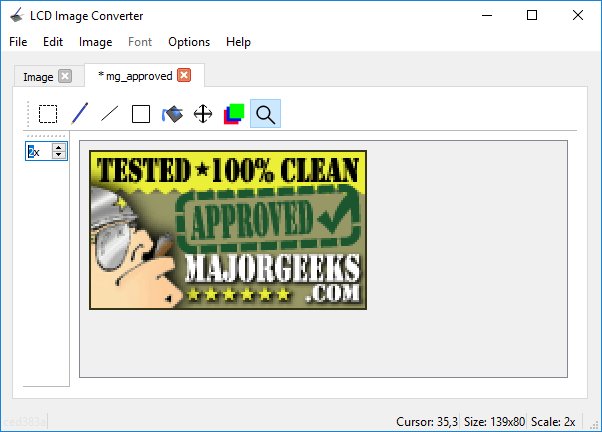This screenshot has width=602, height=432.
Task: Open the File menu
Action: tap(18, 42)
